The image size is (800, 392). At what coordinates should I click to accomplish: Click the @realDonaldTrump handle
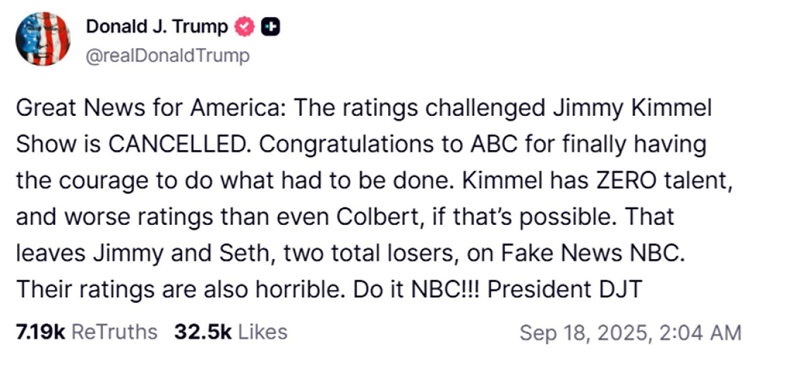coord(168,56)
